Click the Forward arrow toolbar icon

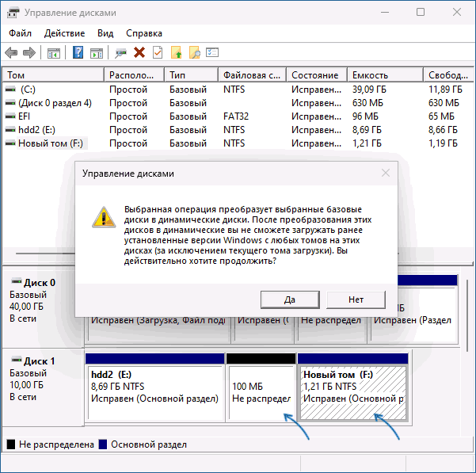pyautogui.click(x=29, y=52)
